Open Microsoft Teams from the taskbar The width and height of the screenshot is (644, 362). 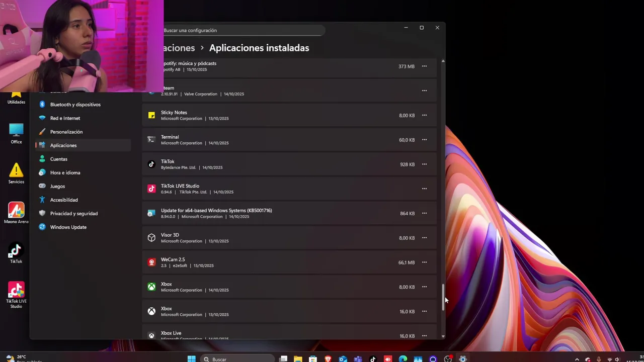click(x=358, y=359)
